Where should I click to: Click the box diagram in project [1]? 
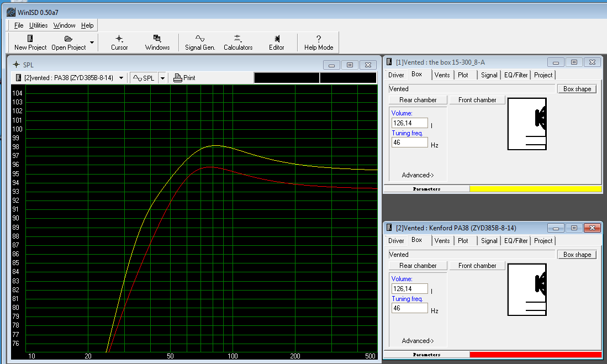[527, 124]
